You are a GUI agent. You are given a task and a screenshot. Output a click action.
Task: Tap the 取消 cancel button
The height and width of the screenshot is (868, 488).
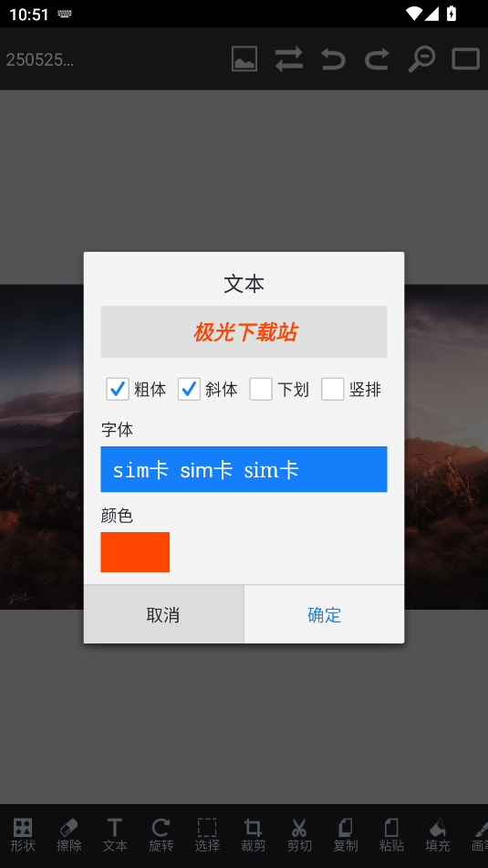pos(164,614)
